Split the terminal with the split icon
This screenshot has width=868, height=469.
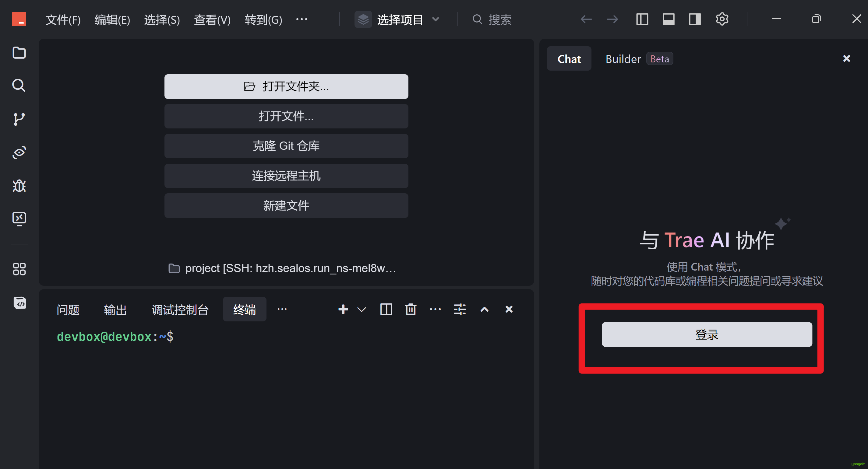tap(386, 309)
